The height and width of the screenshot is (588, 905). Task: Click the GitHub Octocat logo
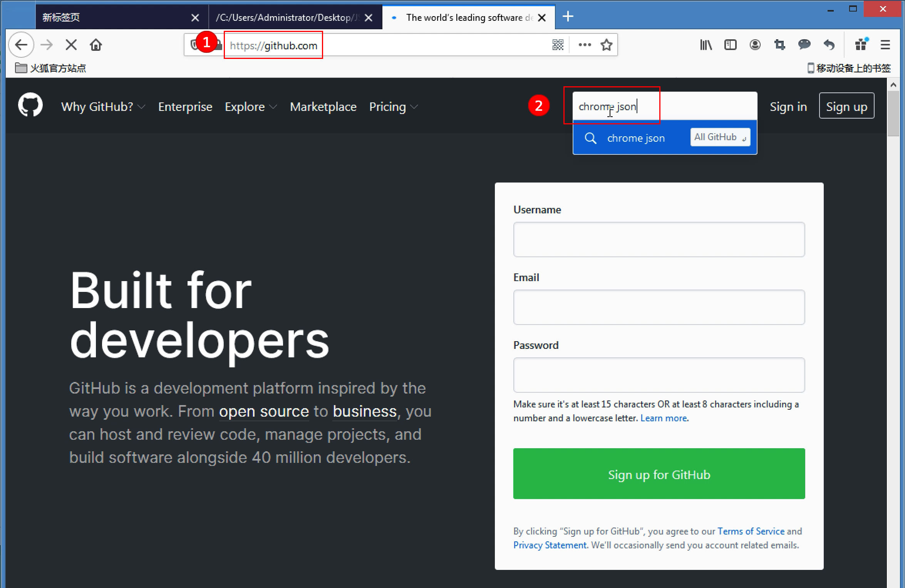pyautogui.click(x=30, y=105)
